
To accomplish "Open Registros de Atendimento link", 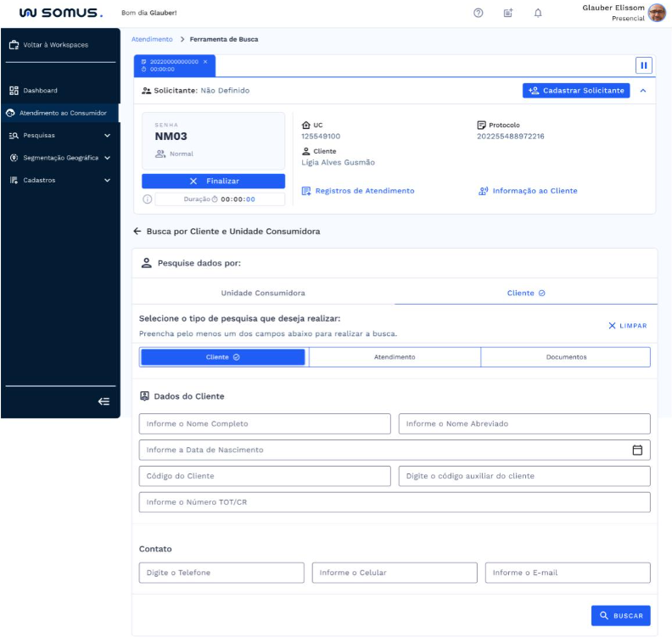I will pos(359,191).
